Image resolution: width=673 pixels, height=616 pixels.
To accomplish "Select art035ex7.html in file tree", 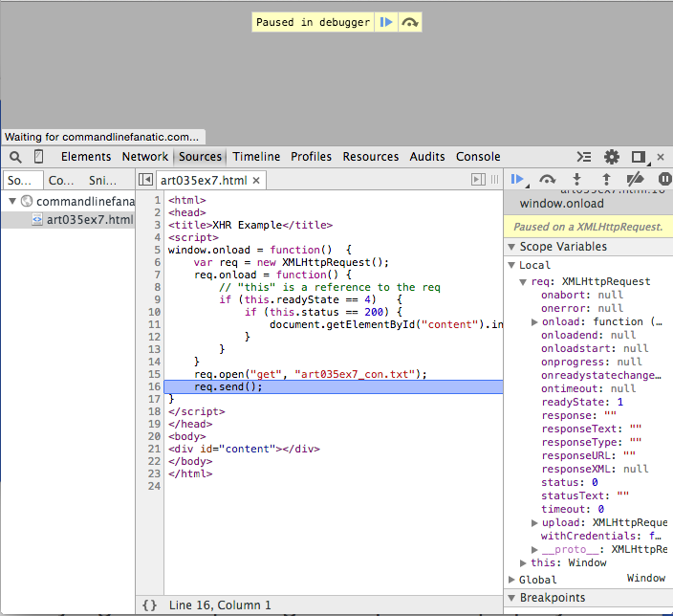I will (69, 220).
